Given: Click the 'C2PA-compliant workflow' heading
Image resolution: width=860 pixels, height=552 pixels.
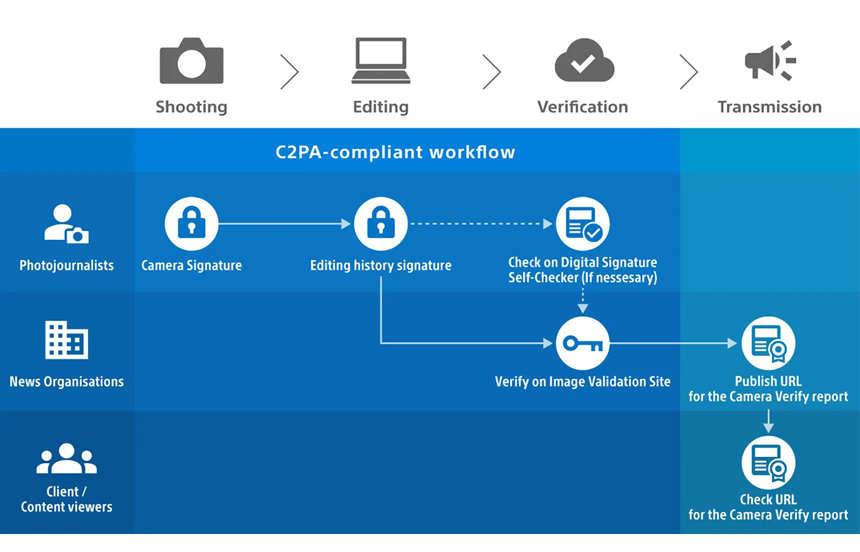Looking at the screenshot, I should (395, 152).
